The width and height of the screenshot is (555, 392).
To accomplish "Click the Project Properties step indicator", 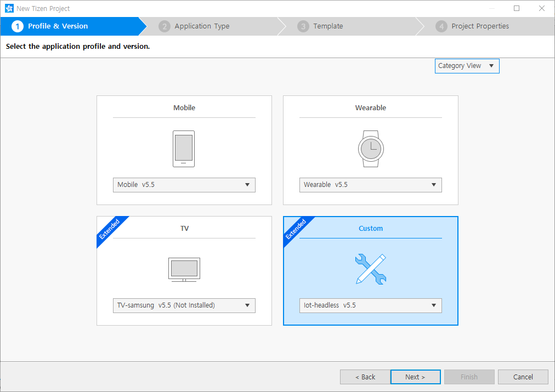I will tap(480, 26).
